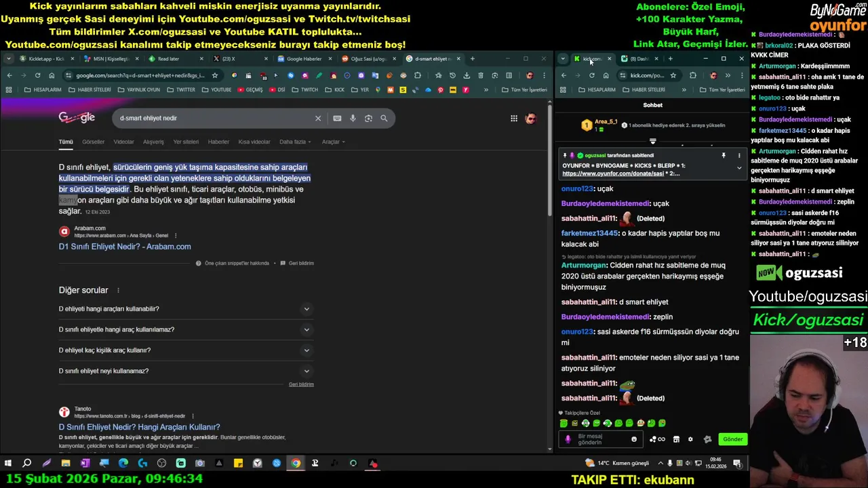The height and width of the screenshot is (488, 868).
Task: Start voice search with the microphone icon
Action: 353,118
